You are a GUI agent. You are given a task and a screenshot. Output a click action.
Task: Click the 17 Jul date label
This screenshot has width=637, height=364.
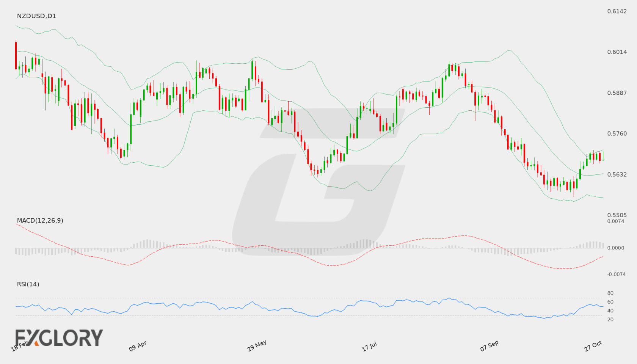click(x=369, y=346)
